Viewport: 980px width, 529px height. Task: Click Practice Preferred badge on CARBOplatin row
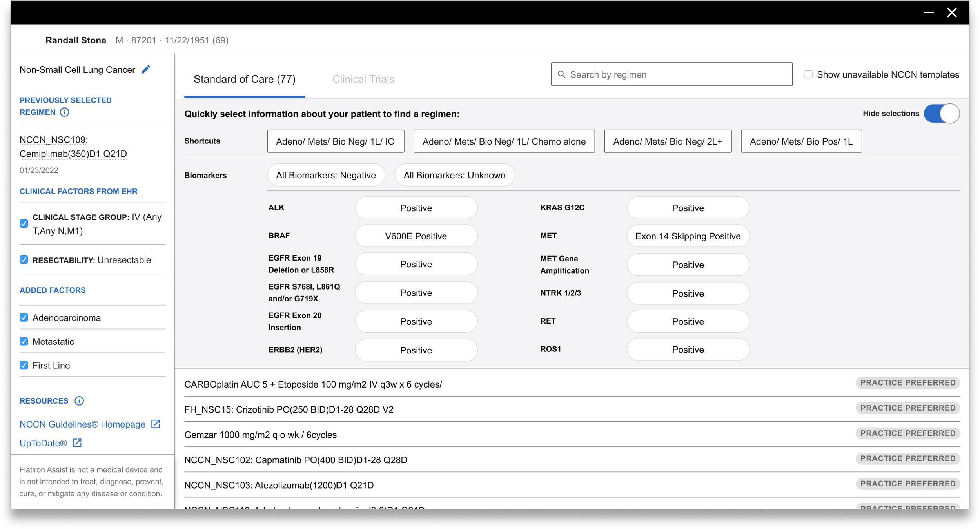coord(908,383)
